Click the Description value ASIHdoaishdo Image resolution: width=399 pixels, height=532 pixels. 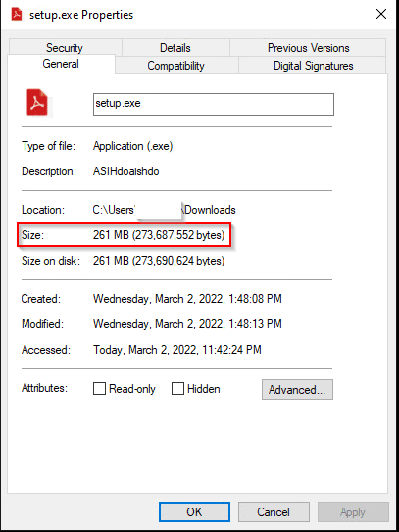click(x=126, y=171)
